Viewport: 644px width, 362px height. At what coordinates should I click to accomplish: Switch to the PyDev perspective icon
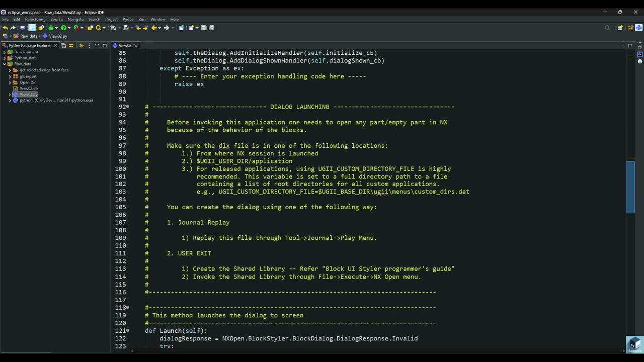639,28
